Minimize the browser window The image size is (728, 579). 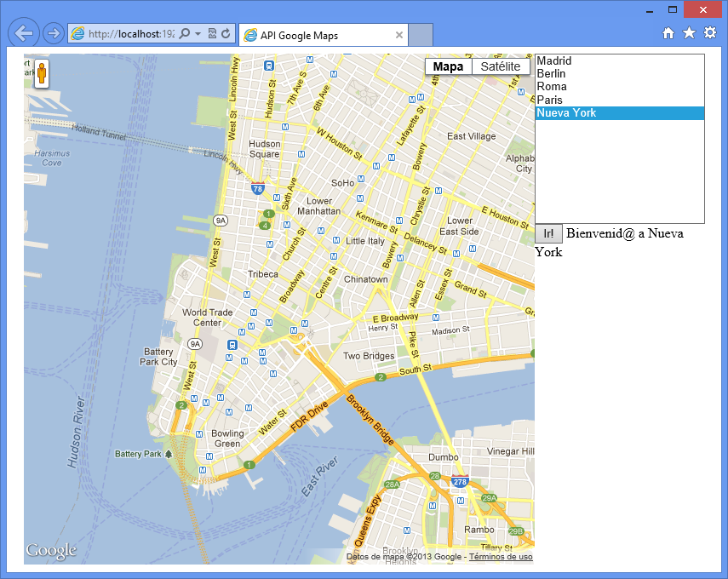(650, 11)
